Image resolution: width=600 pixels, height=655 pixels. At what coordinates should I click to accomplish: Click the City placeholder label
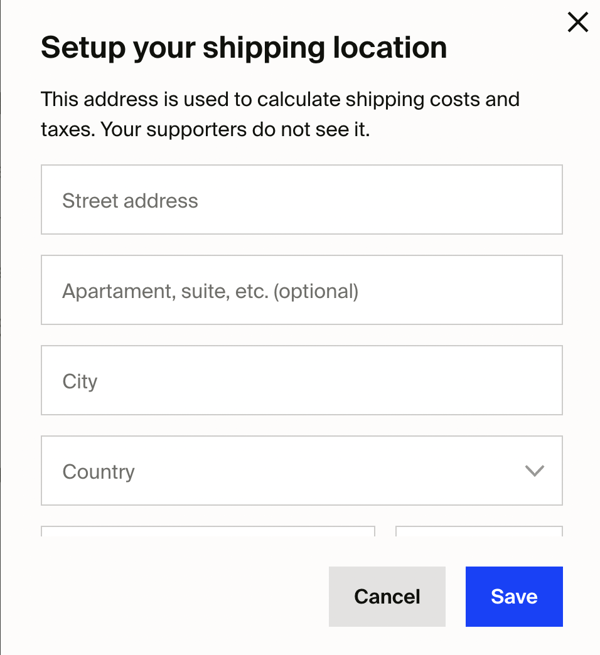tap(80, 382)
